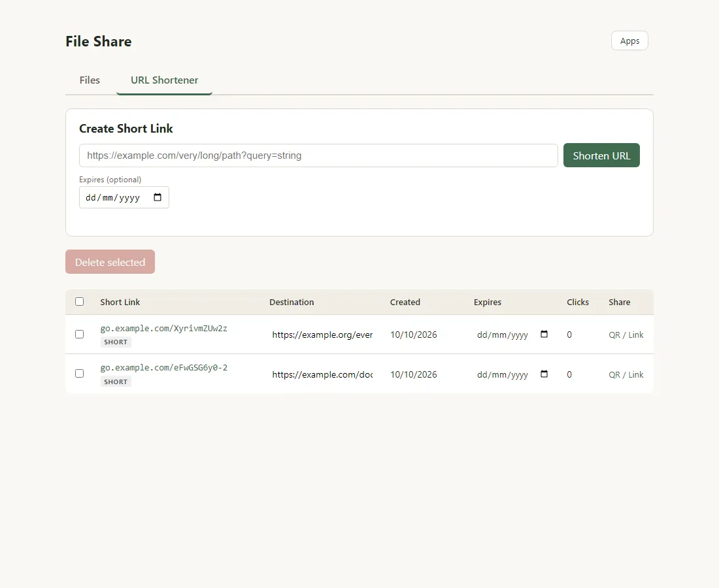Screen dimensions: 719x588
Task: Click created date 10/10/2026 in XyrivmZUw2z row
Action: [414, 335]
